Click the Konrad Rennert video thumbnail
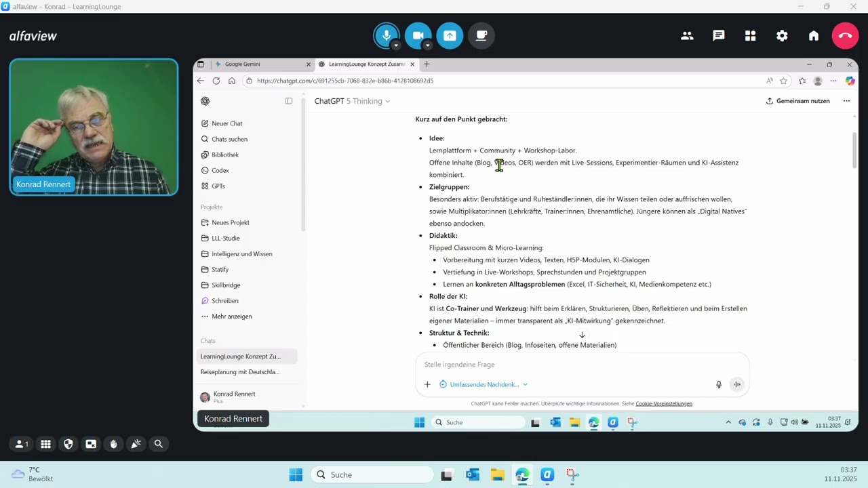Screen dimensions: 868x488 pyautogui.click(x=94, y=127)
